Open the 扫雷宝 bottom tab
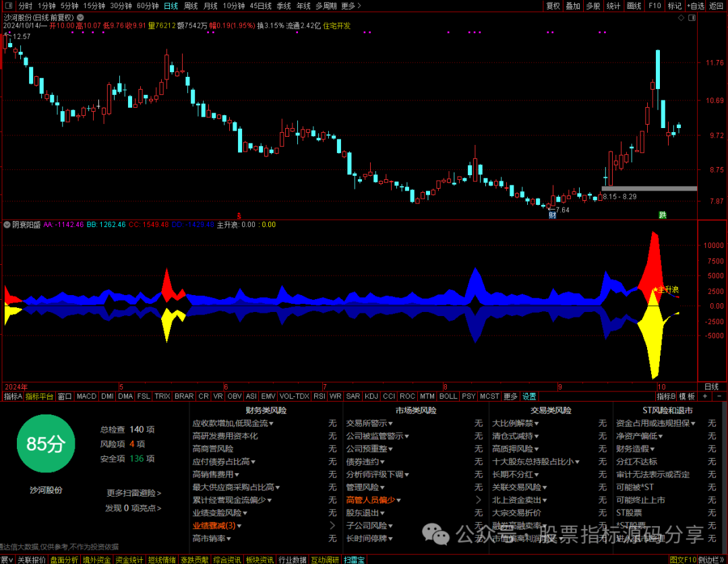Screen dimensions: 728x564 [x=355, y=560]
